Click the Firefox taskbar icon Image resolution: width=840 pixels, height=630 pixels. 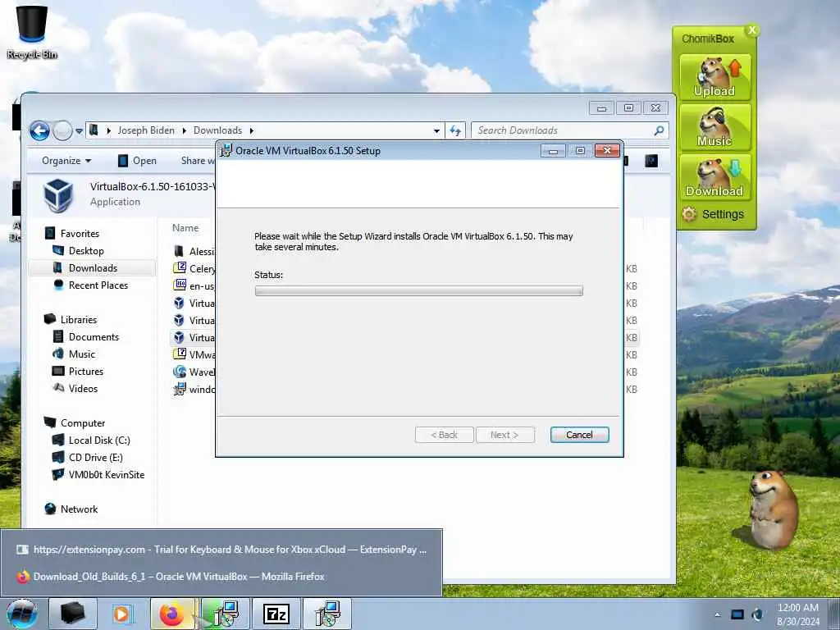point(172,614)
